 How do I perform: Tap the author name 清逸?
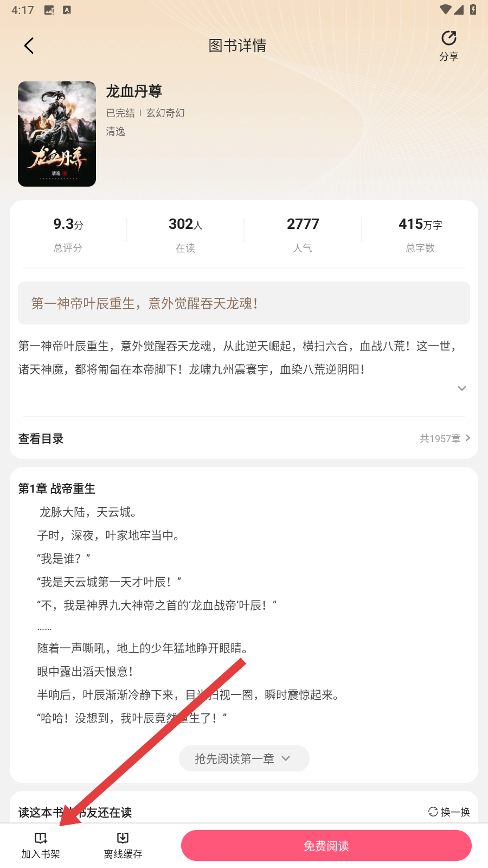115,131
